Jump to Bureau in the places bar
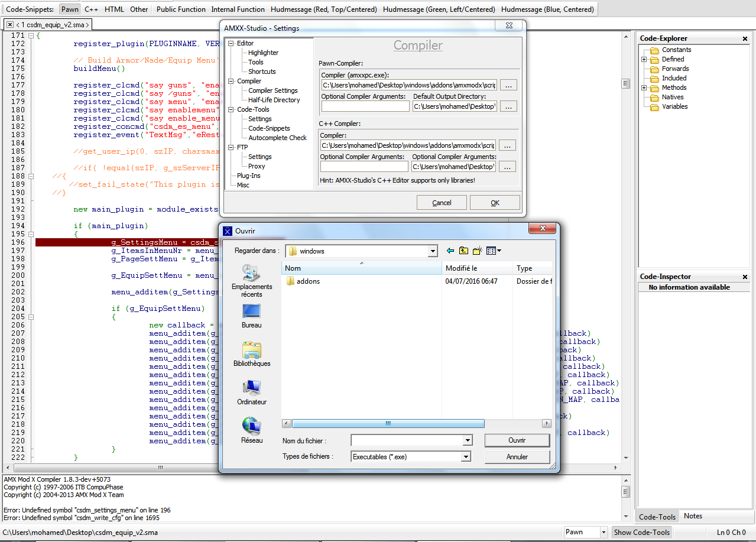756x542 pixels. 252,316
